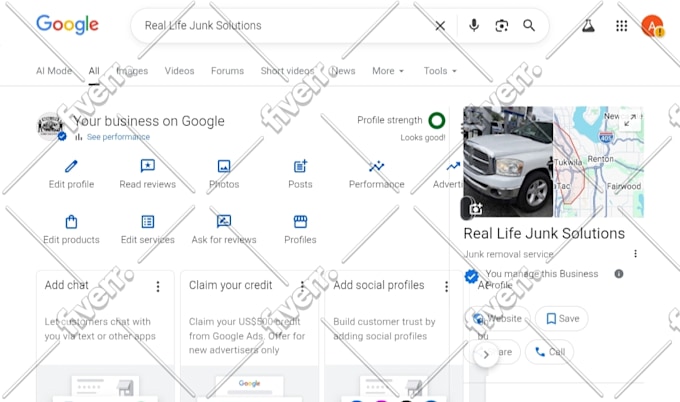Click the Website button
Image resolution: width=680 pixels, height=402 pixels.
click(x=497, y=318)
